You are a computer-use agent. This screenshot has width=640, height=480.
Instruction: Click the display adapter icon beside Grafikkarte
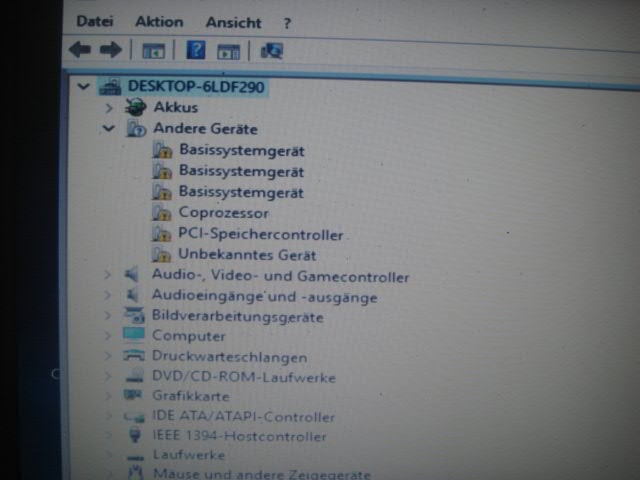(133, 395)
